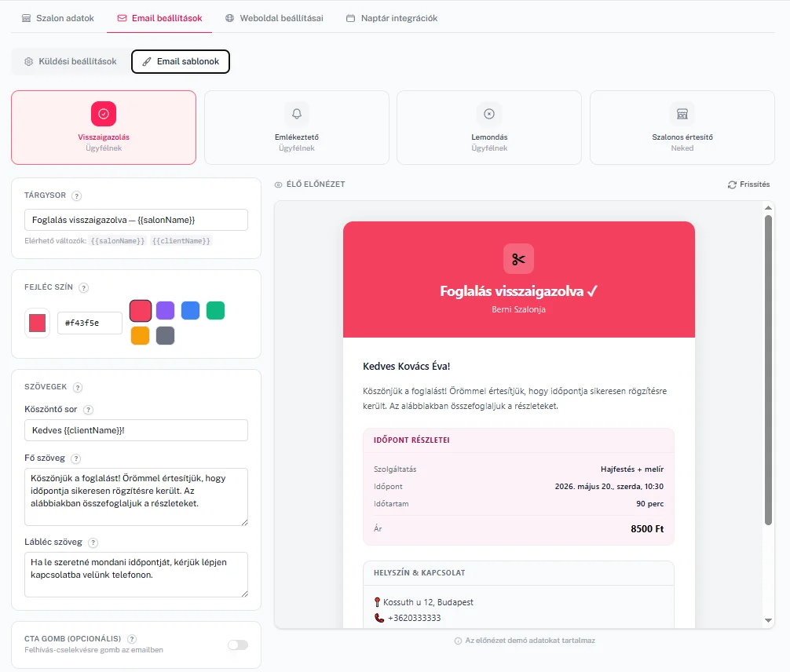Viewport: 790px width, 672px height.
Task: Select the Emlékeztető bell template card
Action: [296, 127]
